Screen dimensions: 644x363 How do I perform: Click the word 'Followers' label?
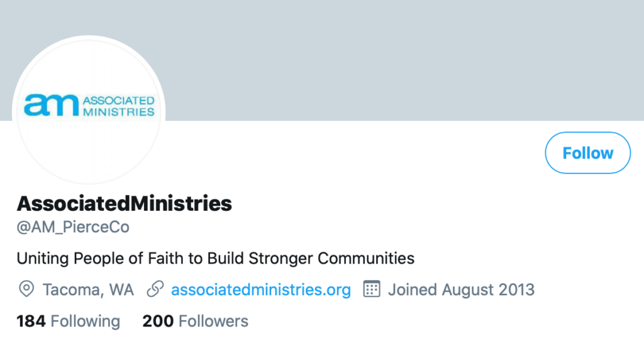213,321
